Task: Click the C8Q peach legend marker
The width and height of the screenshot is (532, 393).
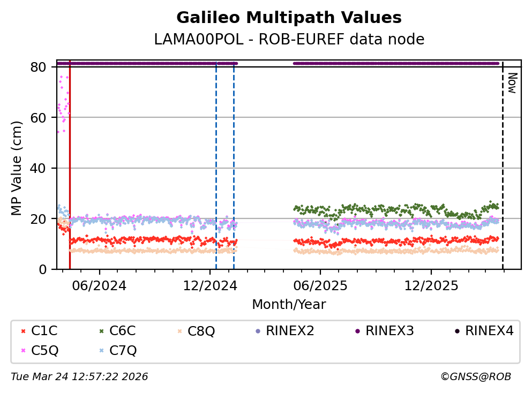Action: coord(179,331)
